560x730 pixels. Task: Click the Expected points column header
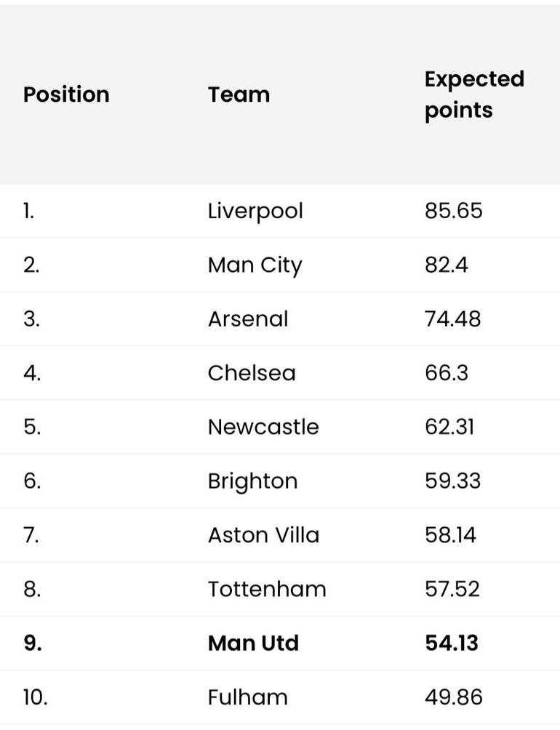click(x=474, y=95)
